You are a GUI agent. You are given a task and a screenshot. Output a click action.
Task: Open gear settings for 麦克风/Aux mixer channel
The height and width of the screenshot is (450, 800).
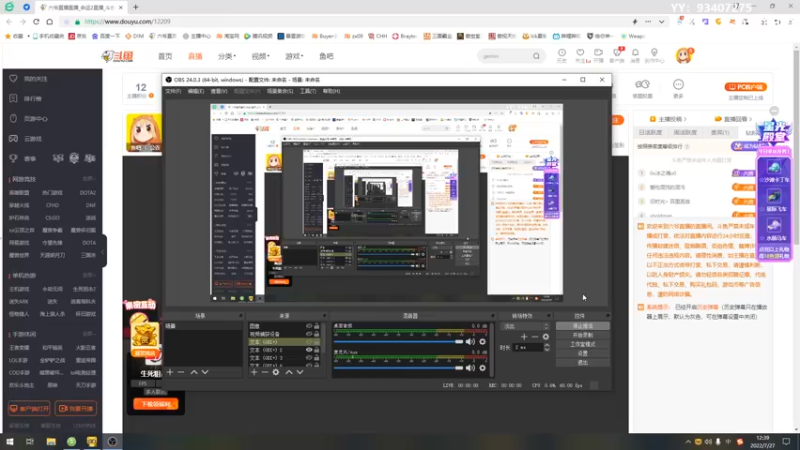[483, 368]
